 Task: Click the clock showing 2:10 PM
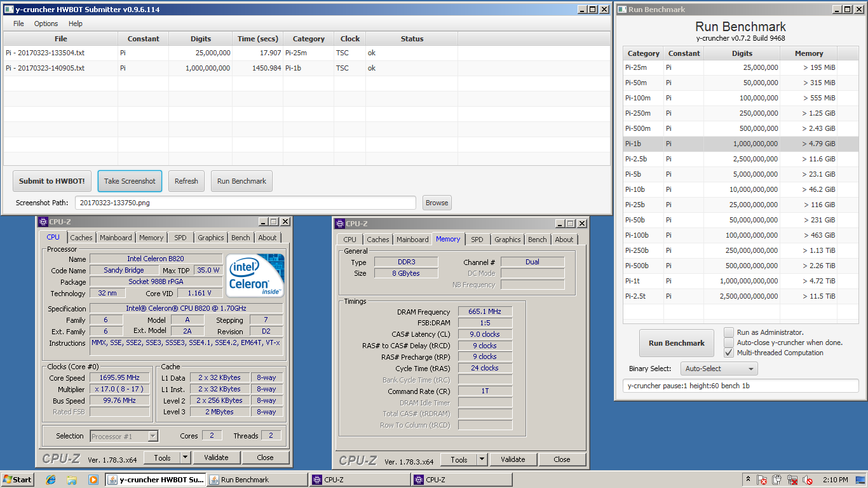click(x=835, y=480)
